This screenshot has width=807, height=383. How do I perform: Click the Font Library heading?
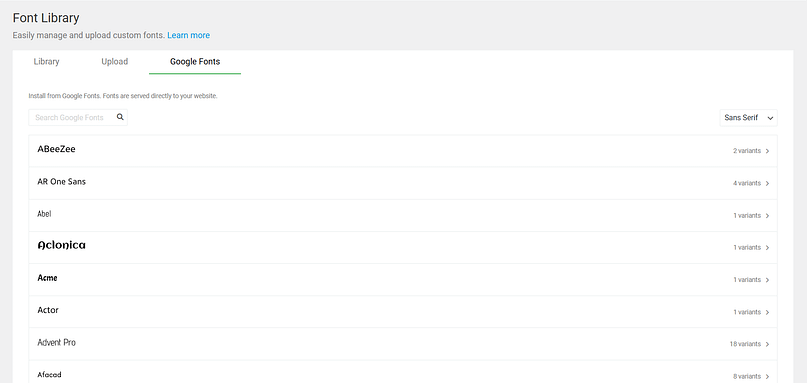46,18
